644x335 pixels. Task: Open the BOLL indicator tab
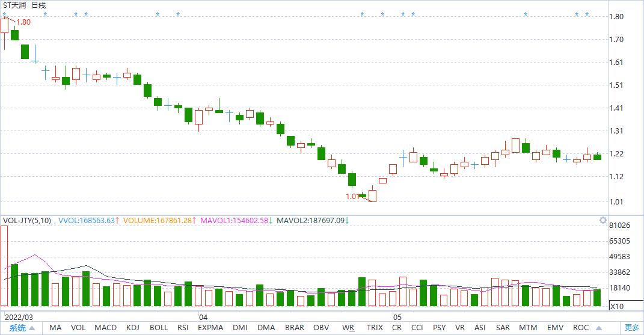point(159,328)
